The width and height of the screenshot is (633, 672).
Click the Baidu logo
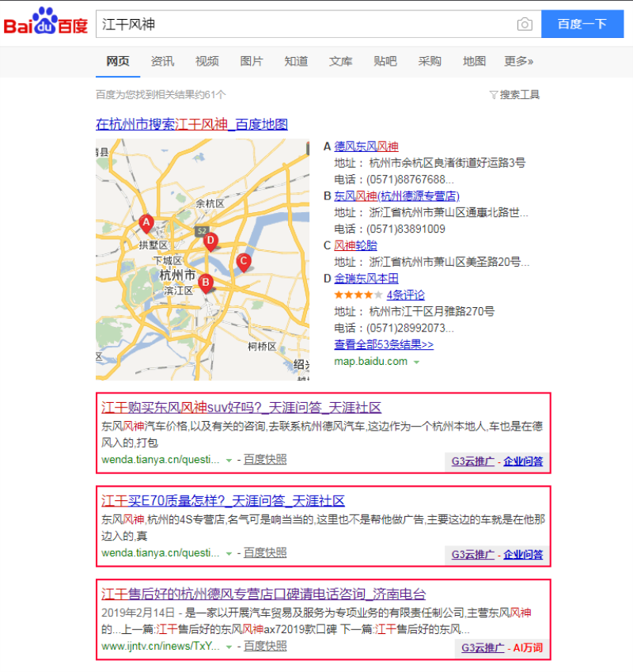pyautogui.click(x=45, y=21)
